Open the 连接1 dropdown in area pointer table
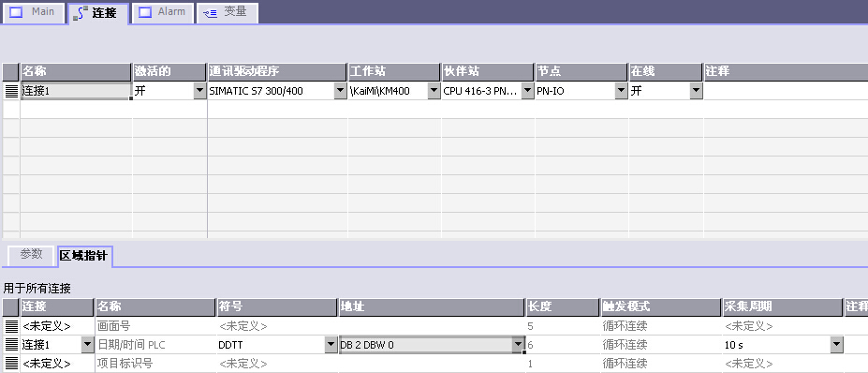 coord(87,345)
